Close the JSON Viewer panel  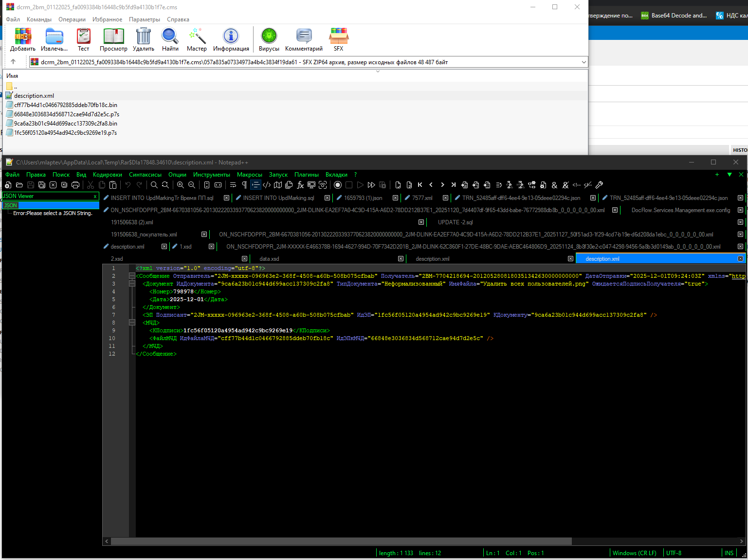(95, 196)
